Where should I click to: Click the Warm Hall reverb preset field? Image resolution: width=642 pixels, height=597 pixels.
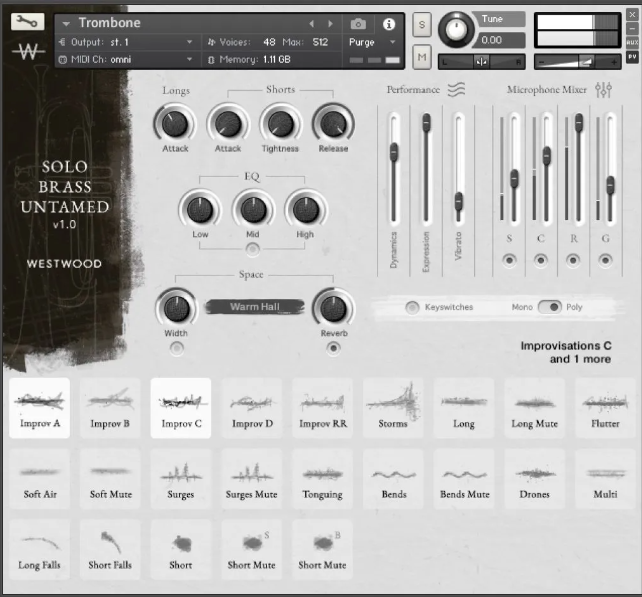(254, 307)
